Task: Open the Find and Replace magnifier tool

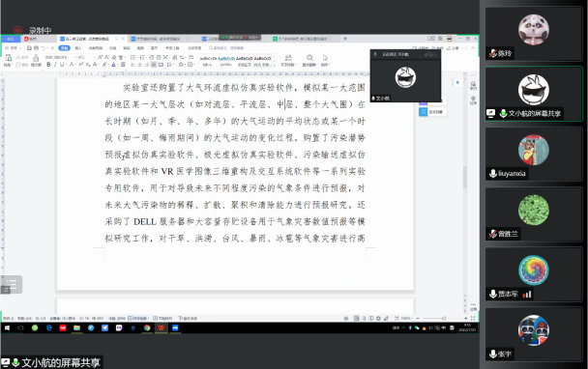Action: (x=309, y=58)
